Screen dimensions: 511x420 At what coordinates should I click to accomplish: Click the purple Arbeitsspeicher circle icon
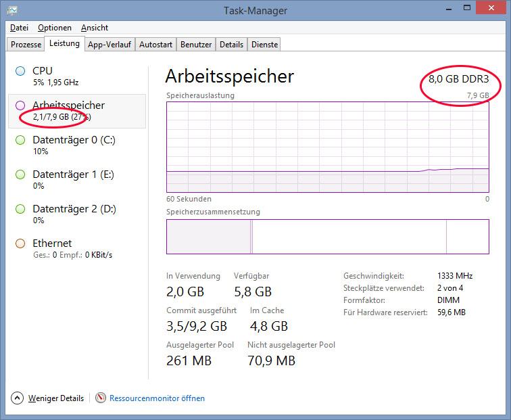tap(20, 106)
